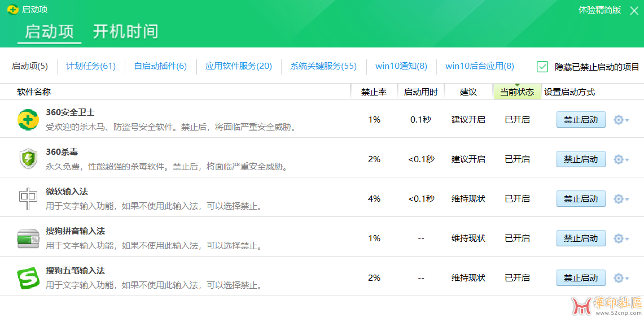This screenshot has height=317, width=644.
Task: Open gear settings for 搜狗拼音输入法
Action: pyautogui.click(x=621, y=238)
